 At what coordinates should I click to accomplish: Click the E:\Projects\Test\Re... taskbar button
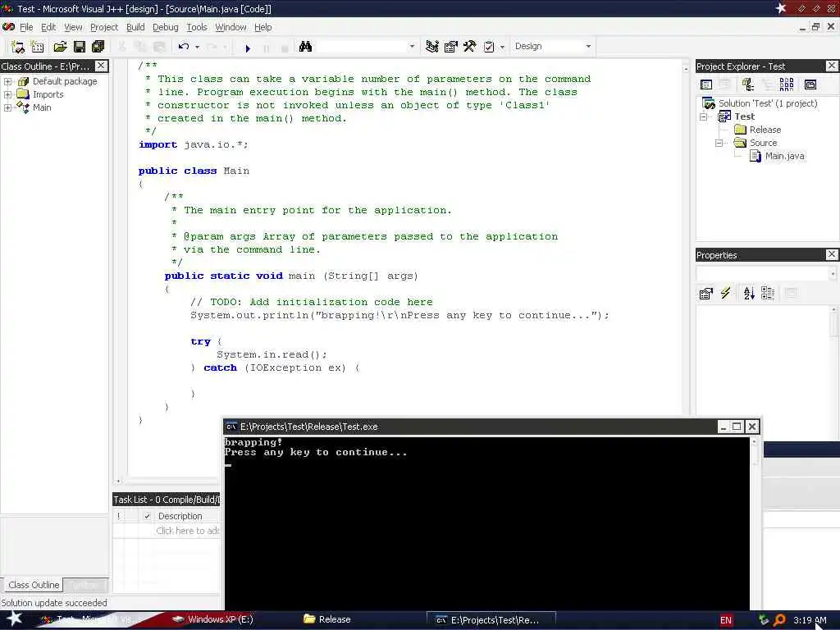pyautogui.click(x=491, y=620)
